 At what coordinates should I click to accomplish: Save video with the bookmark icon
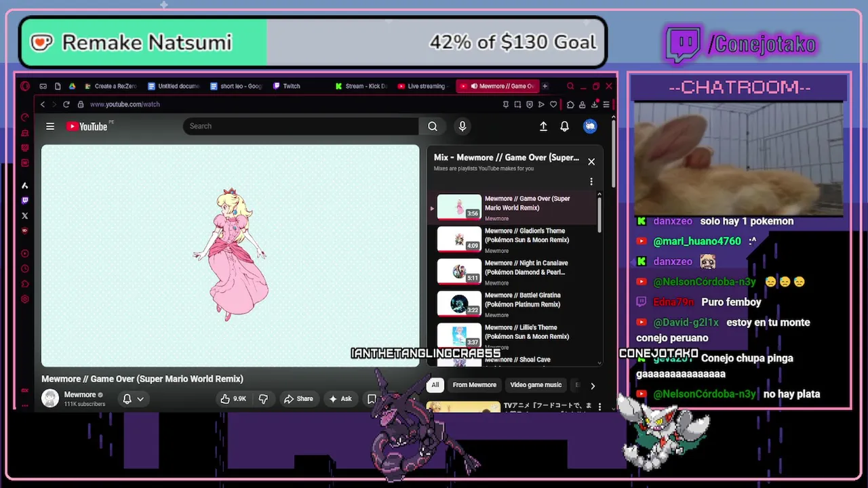tap(372, 399)
